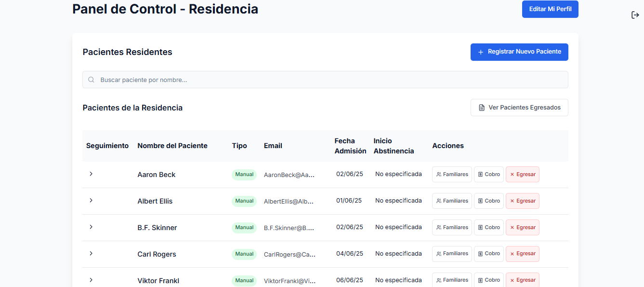Viewport: 644px width, 287px height.
Task: Click Manual badge in B.F. Skinner row
Action: coord(244,228)
